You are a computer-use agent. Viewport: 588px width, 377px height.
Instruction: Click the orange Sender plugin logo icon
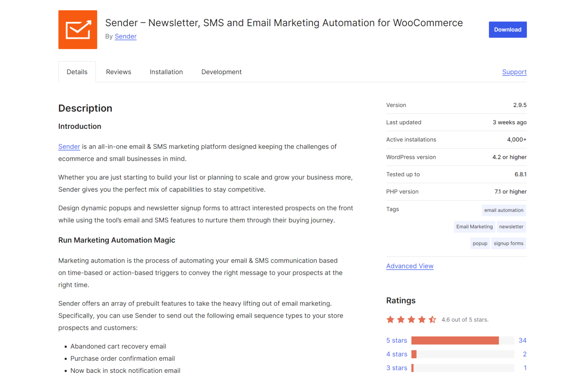(78, 30)
